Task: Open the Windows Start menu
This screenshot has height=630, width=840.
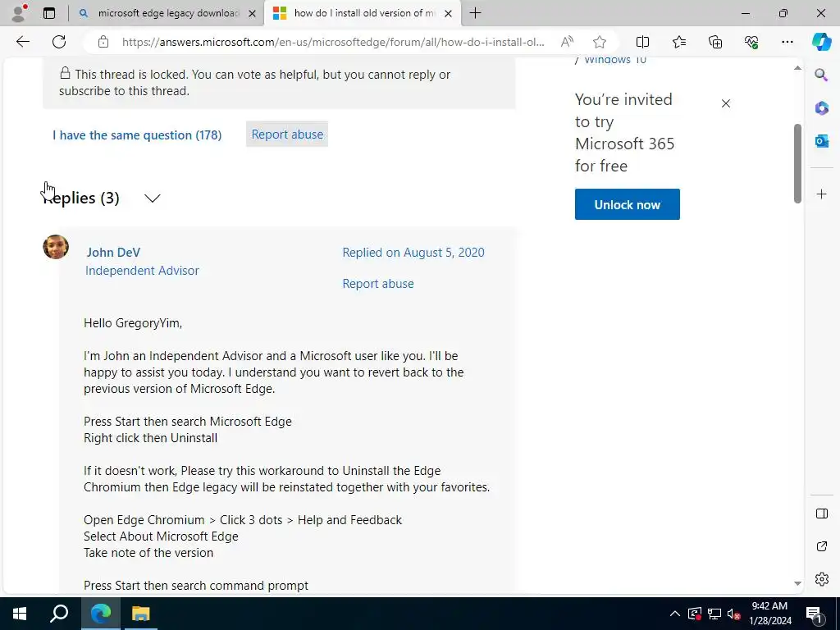Action: (20, 614)
